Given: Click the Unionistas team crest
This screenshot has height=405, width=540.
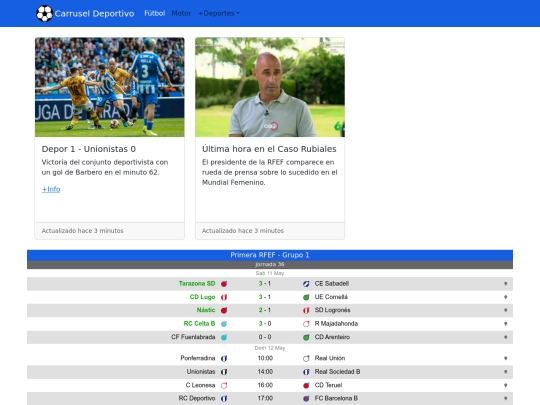Looking at the screenshot, I should point(224,372).
